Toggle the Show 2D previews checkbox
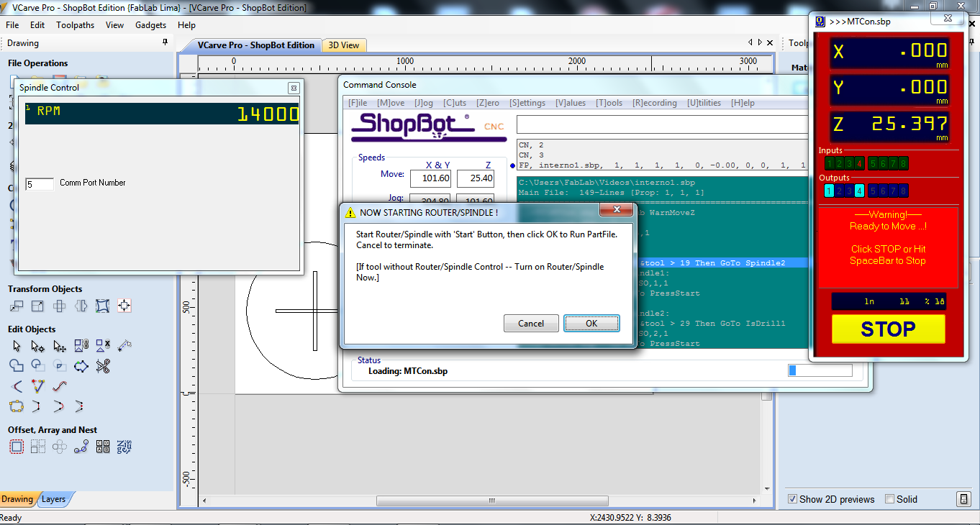Viewport: 980px width, 525px height. [x=792, y=499]
